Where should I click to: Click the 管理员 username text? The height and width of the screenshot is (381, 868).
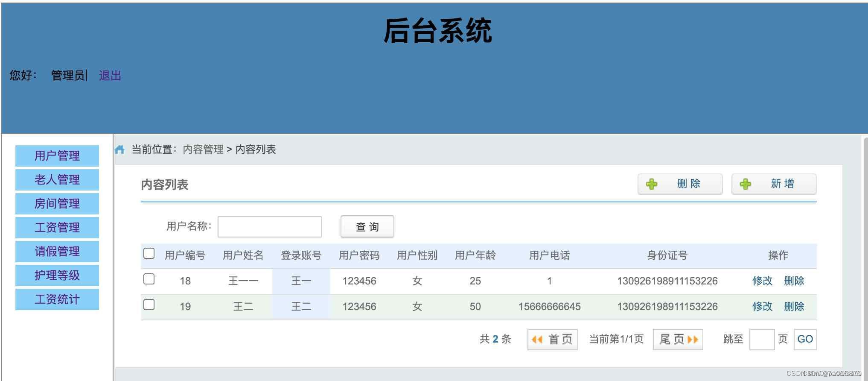tap(68, 76)
